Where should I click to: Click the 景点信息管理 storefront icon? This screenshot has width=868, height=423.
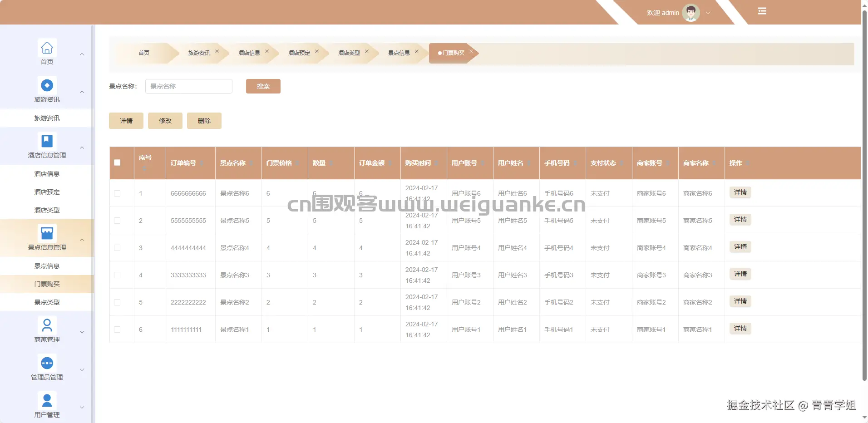[x=47, y=232]
